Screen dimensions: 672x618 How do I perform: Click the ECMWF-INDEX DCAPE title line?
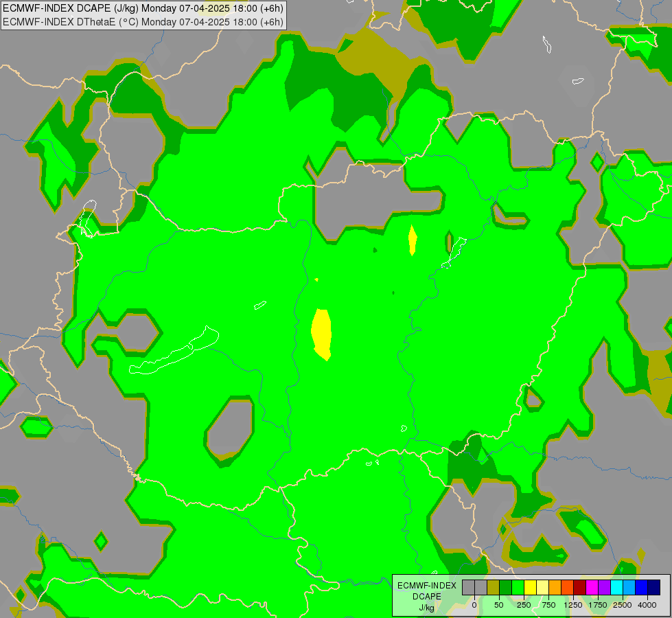[143, 8]
